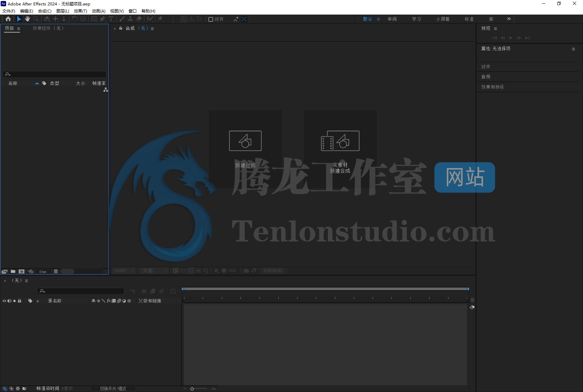583x392 pixels.
Task: Open the 属性 panel menu
Action: pyautogui.click(x=573, y=49)
